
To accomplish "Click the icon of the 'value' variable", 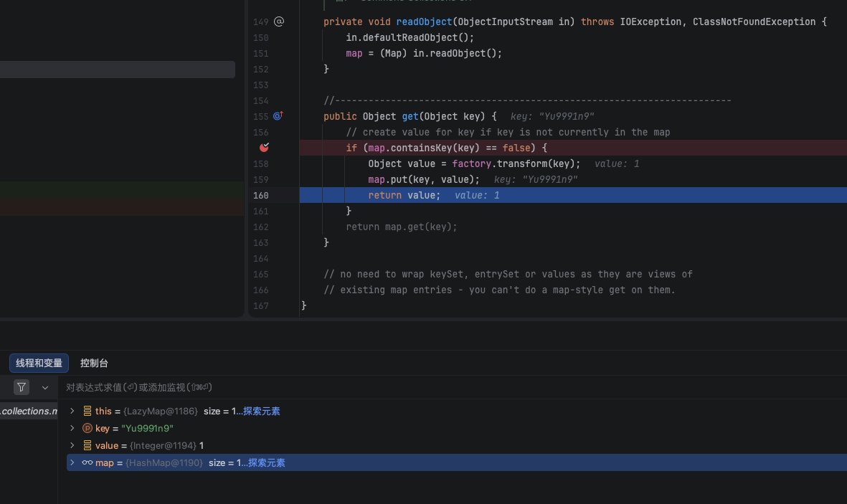I will [x=87, y=446].
